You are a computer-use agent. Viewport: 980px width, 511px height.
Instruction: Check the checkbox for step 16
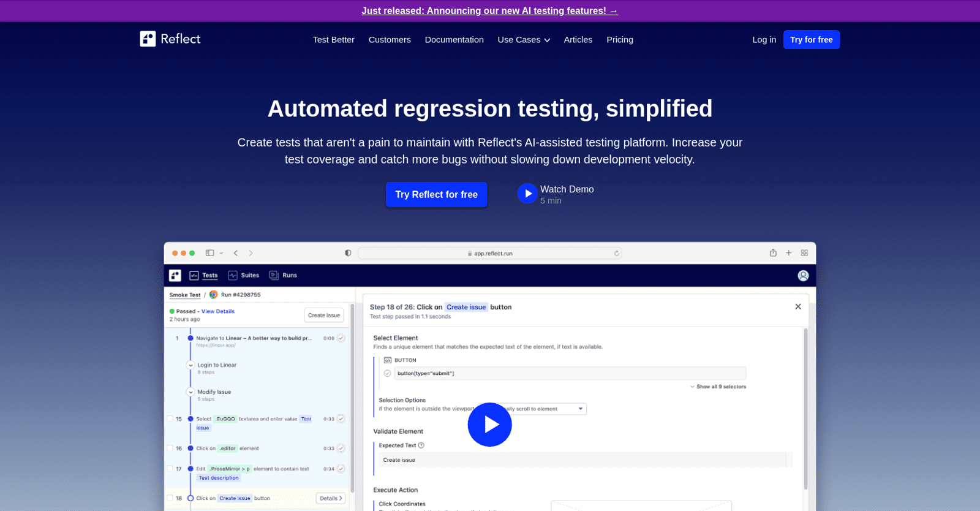(170, 448)
